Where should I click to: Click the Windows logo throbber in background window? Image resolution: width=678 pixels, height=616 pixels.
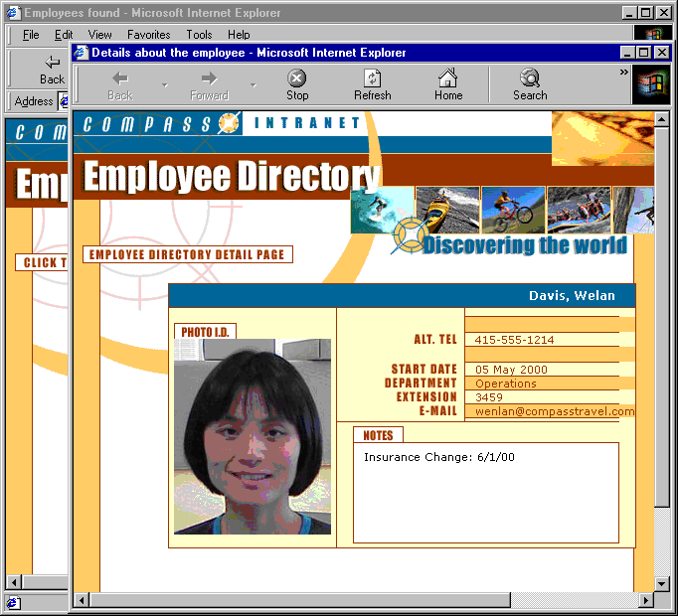[x=653, y=33]
